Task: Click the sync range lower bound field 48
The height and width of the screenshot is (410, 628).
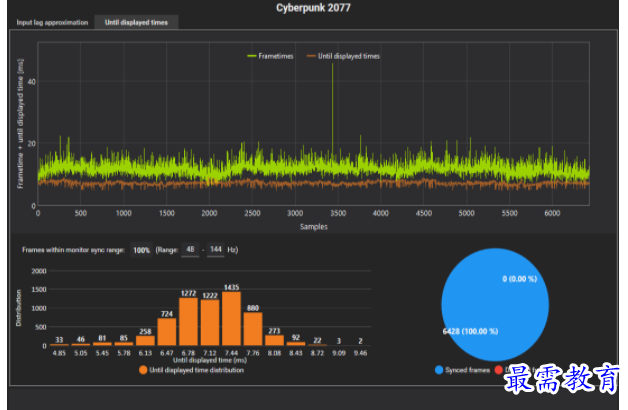Action: [x=190, y=249]
